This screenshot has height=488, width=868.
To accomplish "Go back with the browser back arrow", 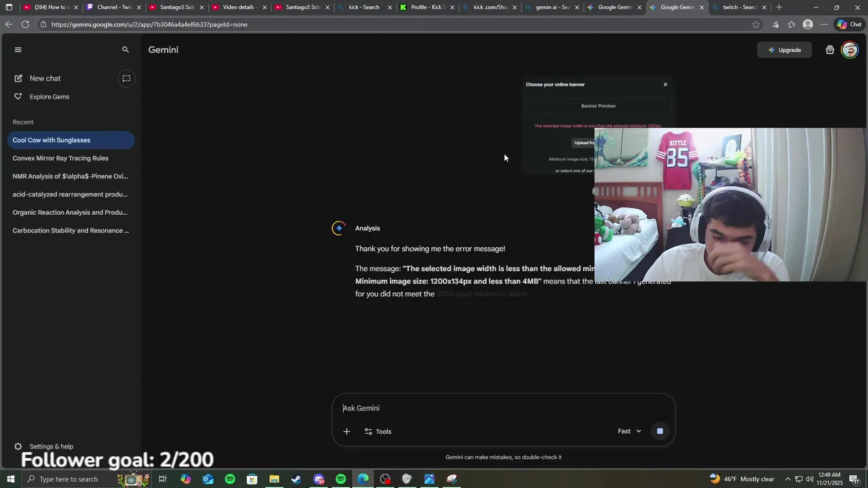I will pyautogui.click(x=8, y=24).
